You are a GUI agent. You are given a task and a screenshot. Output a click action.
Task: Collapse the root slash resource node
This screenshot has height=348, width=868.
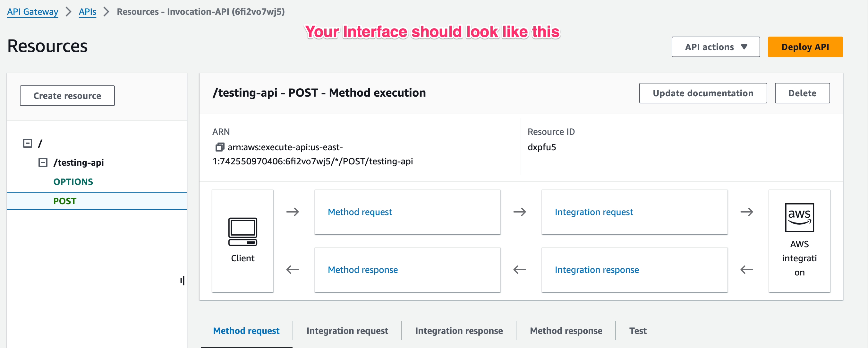pos(27,143)
